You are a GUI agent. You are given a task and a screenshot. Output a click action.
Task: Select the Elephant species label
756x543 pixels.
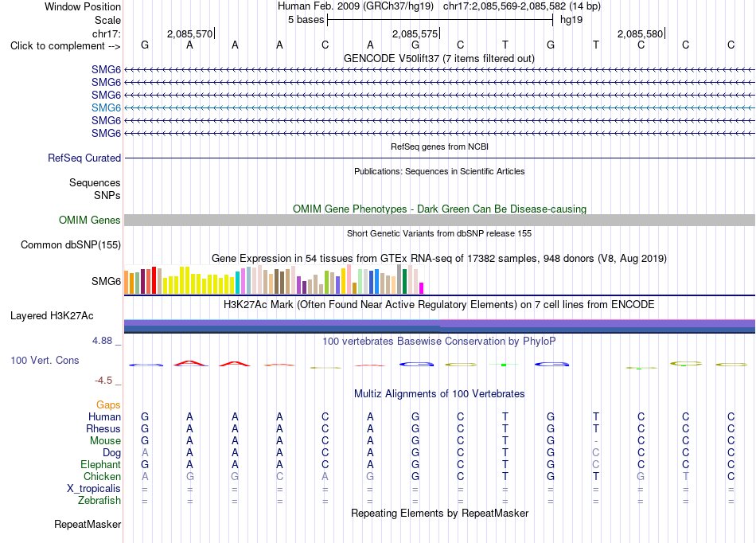[101, 464]
